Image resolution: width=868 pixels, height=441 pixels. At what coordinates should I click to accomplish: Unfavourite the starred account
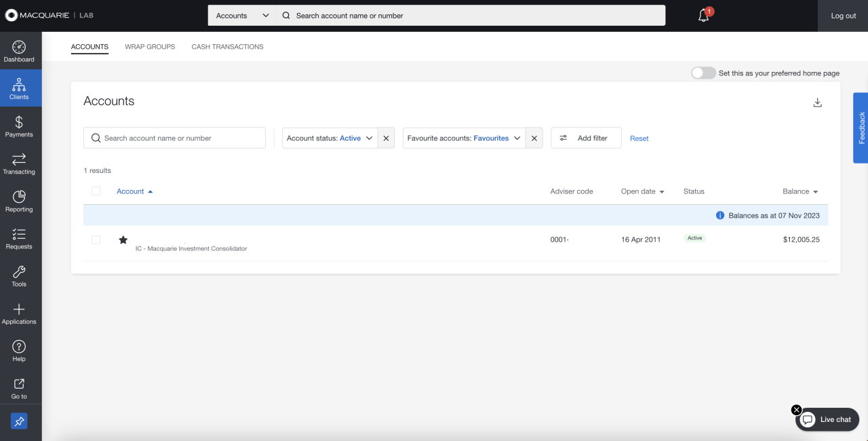pyautogui.click(x=123, y=239)
